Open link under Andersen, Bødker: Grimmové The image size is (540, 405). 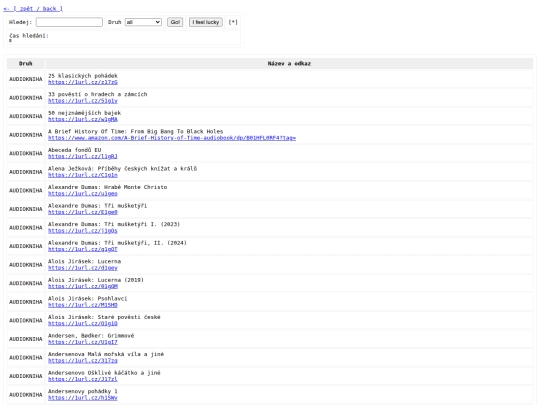click(83, 343)
